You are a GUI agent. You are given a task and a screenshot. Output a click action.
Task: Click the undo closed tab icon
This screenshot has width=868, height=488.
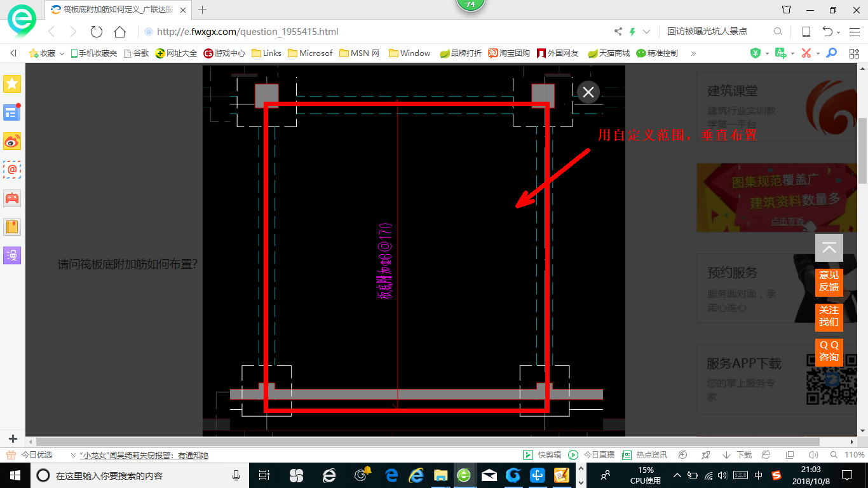[827, 32]
